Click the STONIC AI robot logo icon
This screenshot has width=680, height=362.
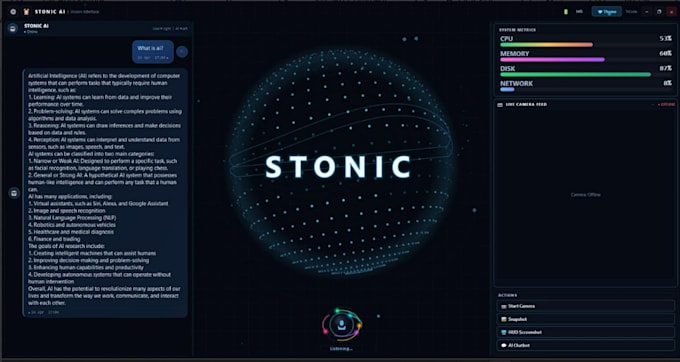tap(26, 12)
